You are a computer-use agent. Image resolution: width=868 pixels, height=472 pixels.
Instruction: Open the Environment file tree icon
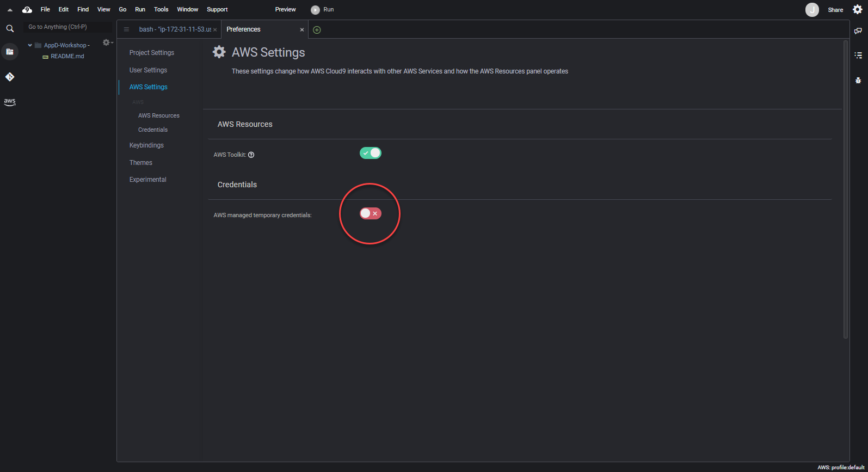click(10, 52)
